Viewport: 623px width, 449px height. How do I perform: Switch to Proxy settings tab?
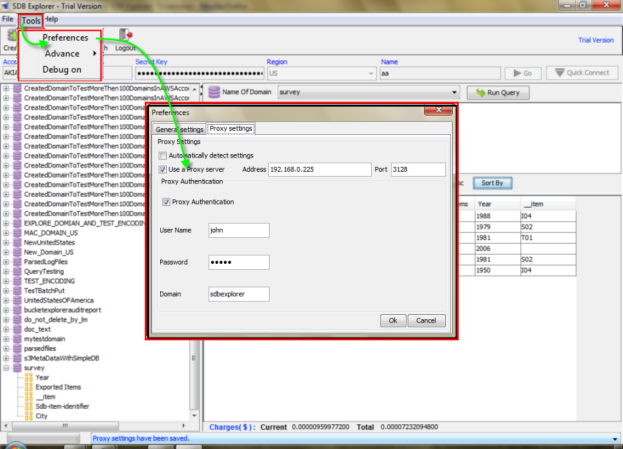(231, 128)
